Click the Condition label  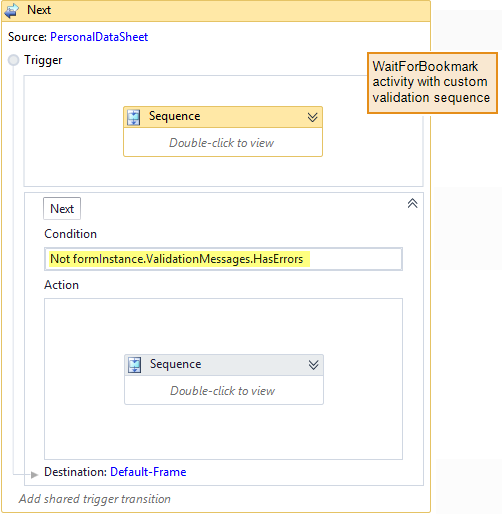(x=70, y=234)
